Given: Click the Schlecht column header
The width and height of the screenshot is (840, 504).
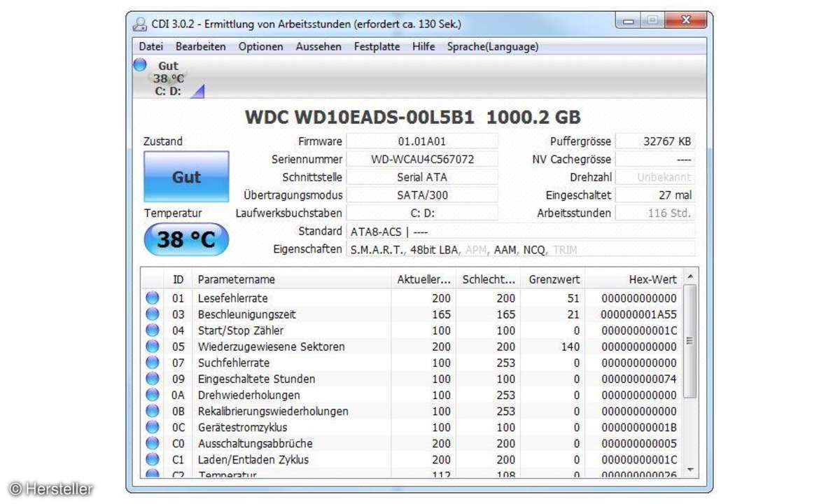Looking at the screenshot, I should point(489,279).
